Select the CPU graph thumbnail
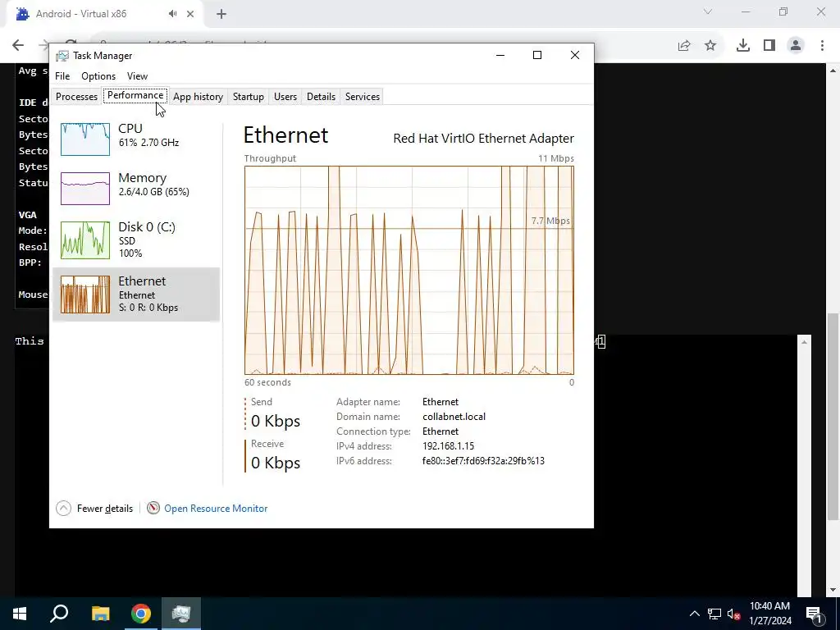The height and width of the screenshot is (630, 840). pos(85,139)
